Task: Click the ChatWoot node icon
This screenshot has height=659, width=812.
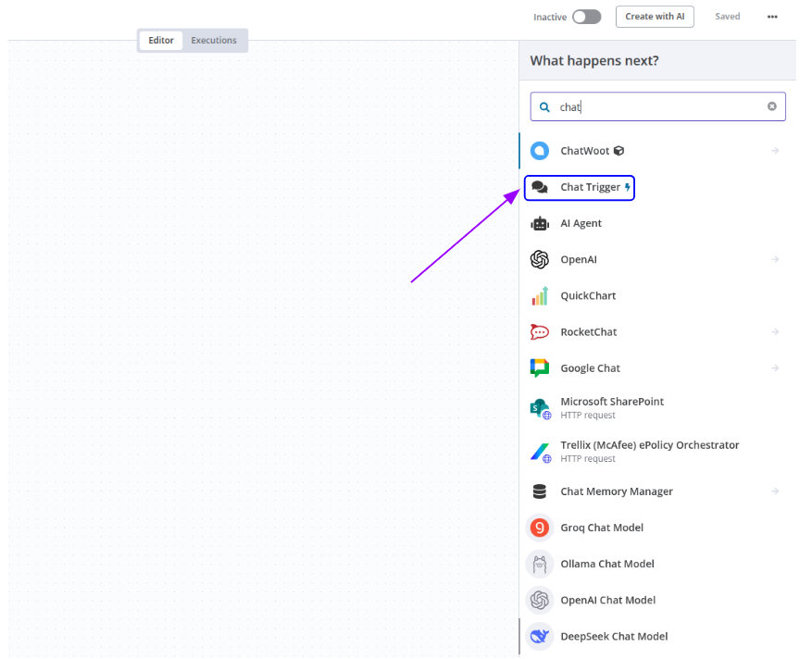Action: coord(540,151)
